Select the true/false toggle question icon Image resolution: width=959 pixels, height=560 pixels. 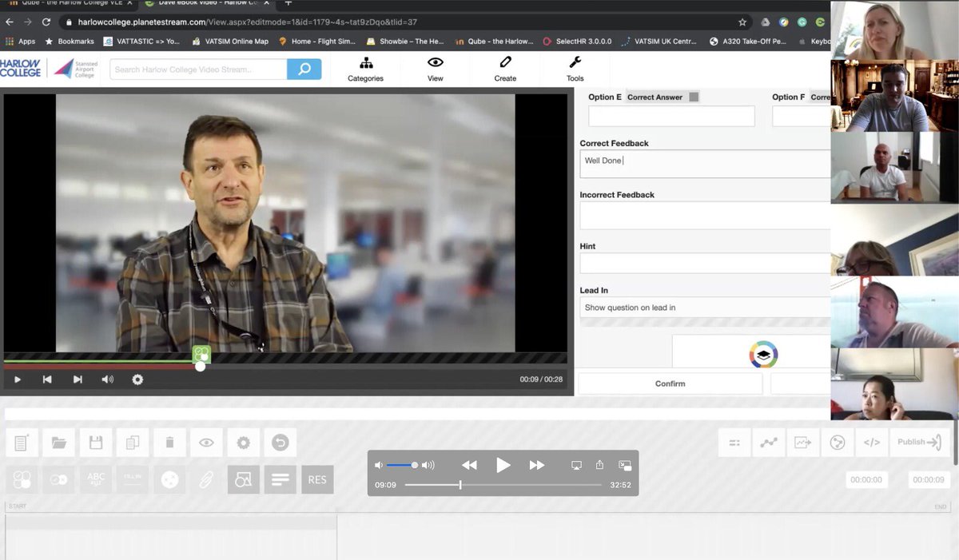[x=59, y=479]
